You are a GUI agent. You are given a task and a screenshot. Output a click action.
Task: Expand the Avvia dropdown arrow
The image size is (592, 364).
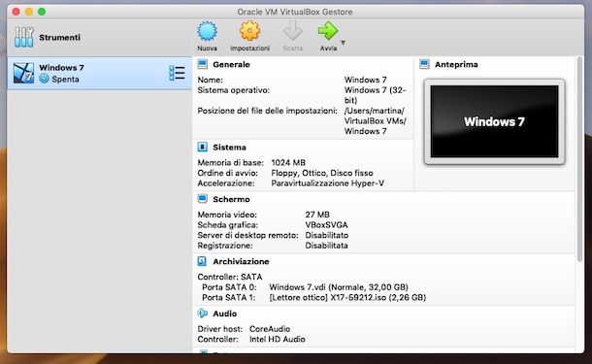point(344,43)
